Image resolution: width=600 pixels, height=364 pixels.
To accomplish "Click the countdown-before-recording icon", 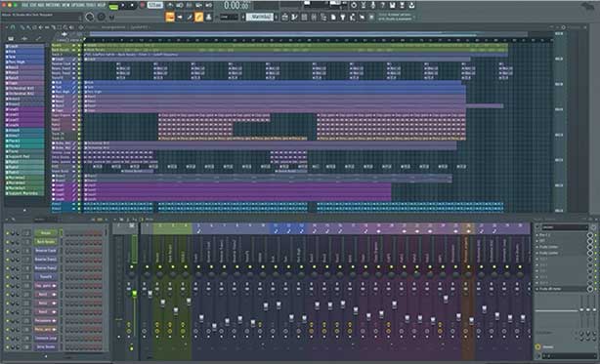I will pos(189,6).
